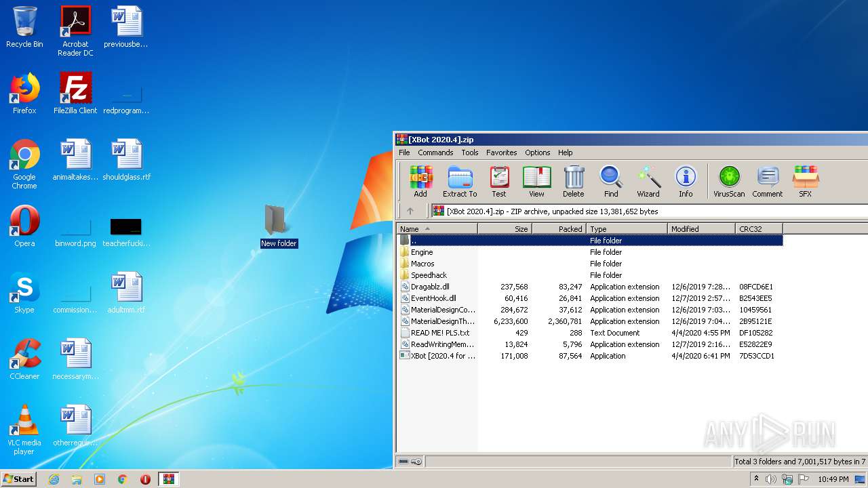868x488 pixels.
Task: Select the shouldglass.rtf desktop file
Action: pos(126,160)
